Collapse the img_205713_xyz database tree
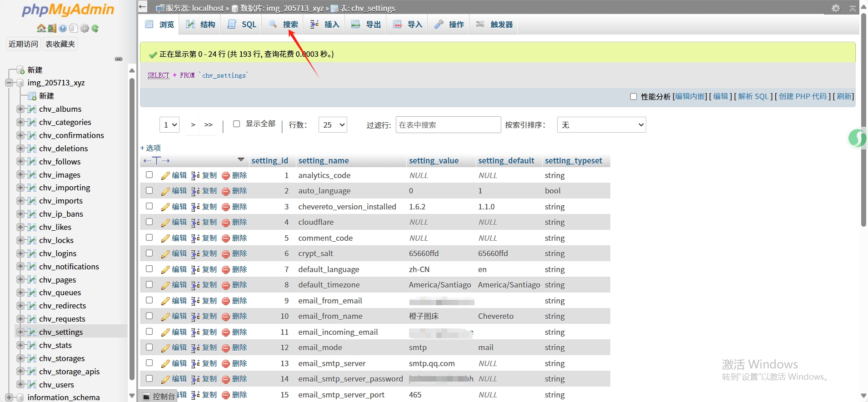This screenshot has height=402, width=868. pyautogui.click(x=9, y=83)
